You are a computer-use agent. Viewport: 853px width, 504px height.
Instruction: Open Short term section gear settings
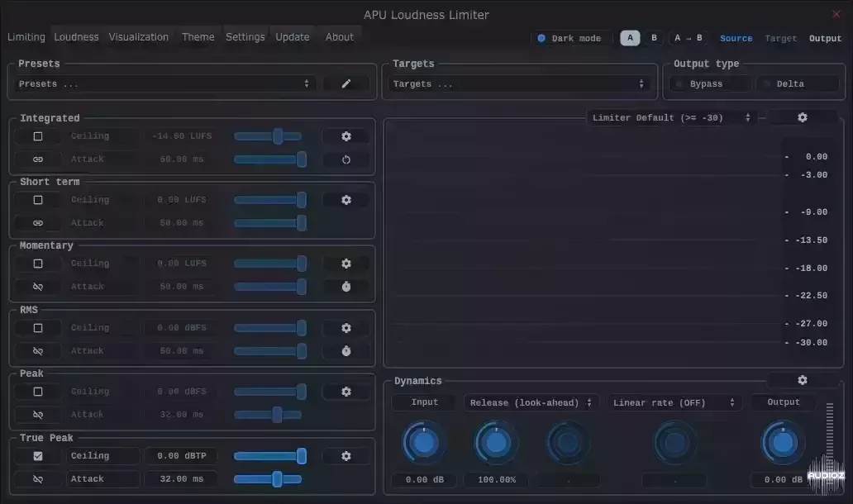tap(346, 200)
